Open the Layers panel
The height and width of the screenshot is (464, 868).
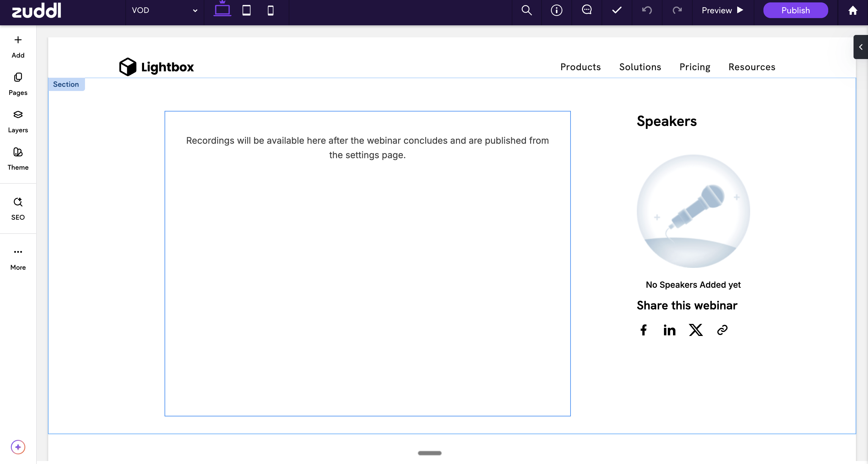[18, 121]
